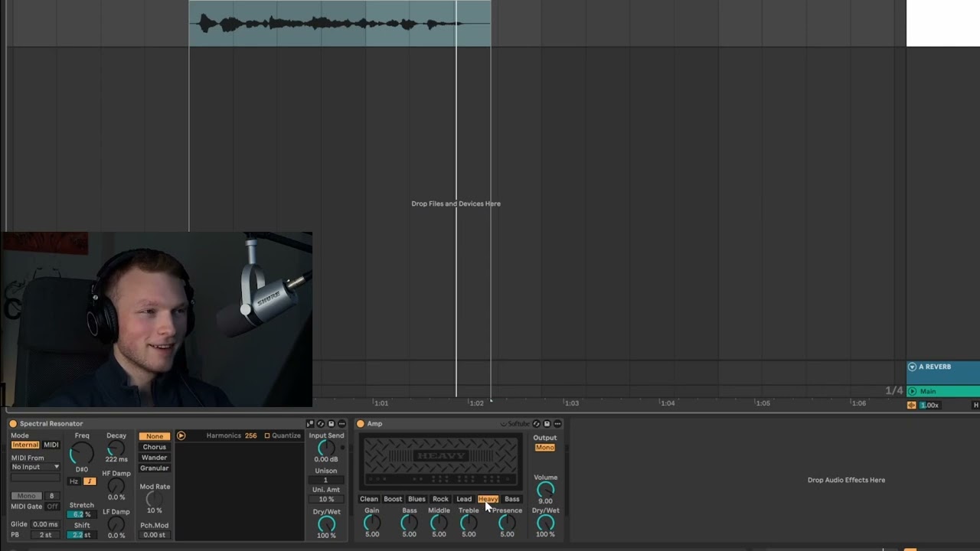The height and width of the screenshot is (551, 980).
Task: Click the LF Damp knob
Action: pyautogui.click(x=116, y=524)
